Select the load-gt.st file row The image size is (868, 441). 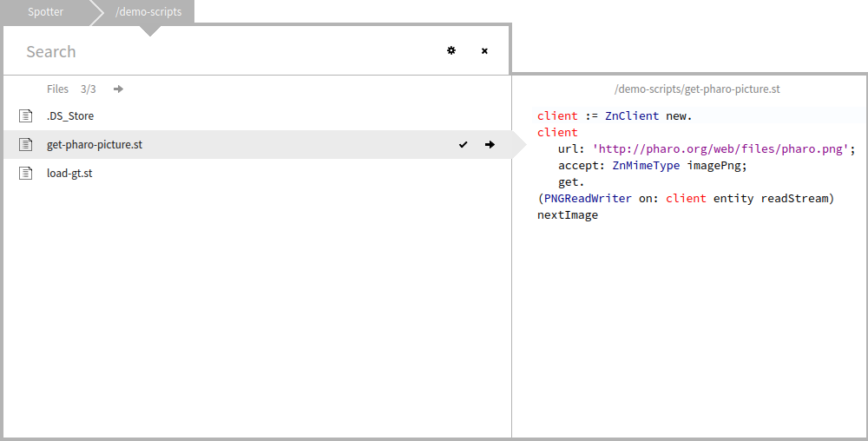(258, 174)
